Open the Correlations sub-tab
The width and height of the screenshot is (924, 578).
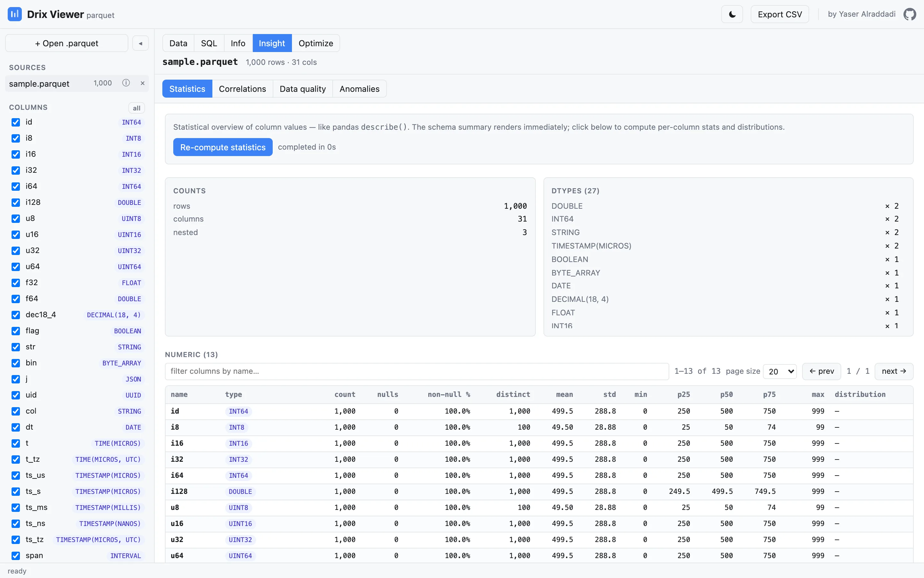pyautogui.click(x=243, y=89)
